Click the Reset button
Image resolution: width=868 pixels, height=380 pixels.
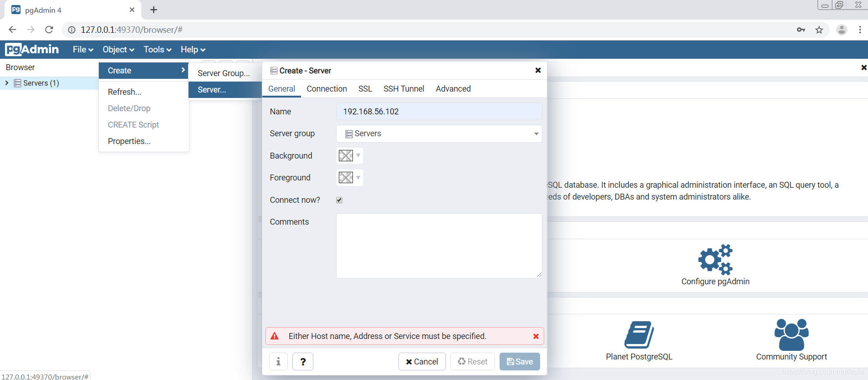coord(472,361)
